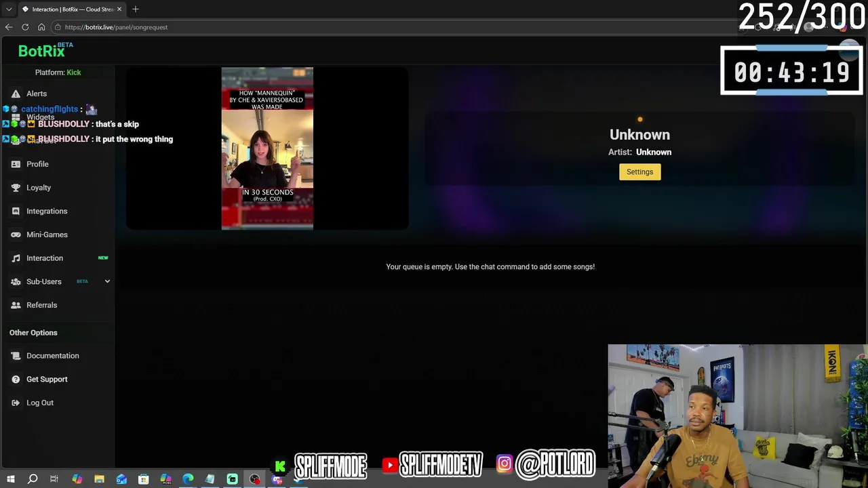Open Copilot from the taskbar

click(x=77, y=479)
